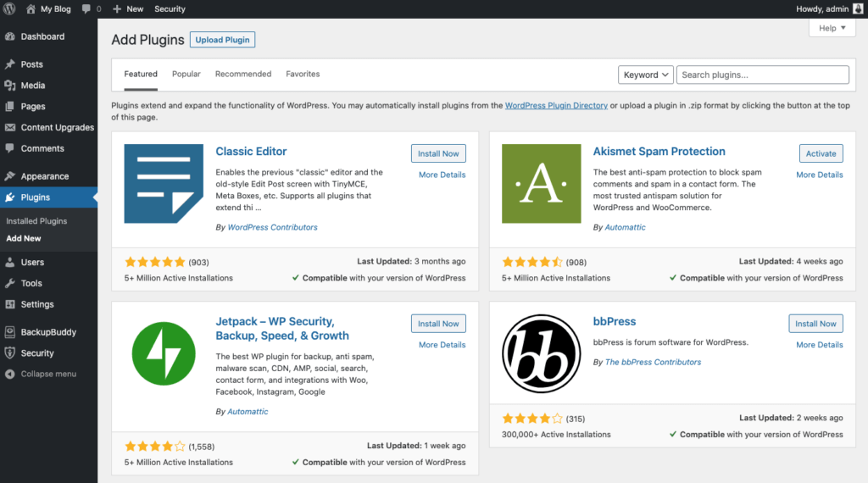
Task: Install the Classic Editor plugin
Action: (x=438, y=154)
